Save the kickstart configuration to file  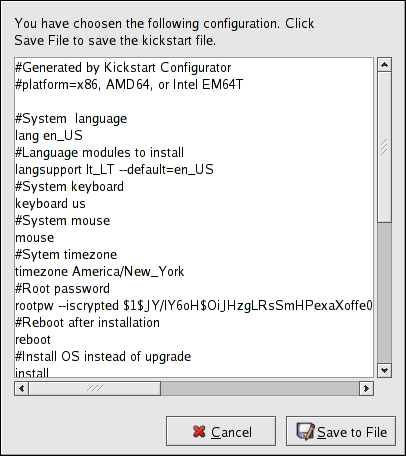point(341,431)
